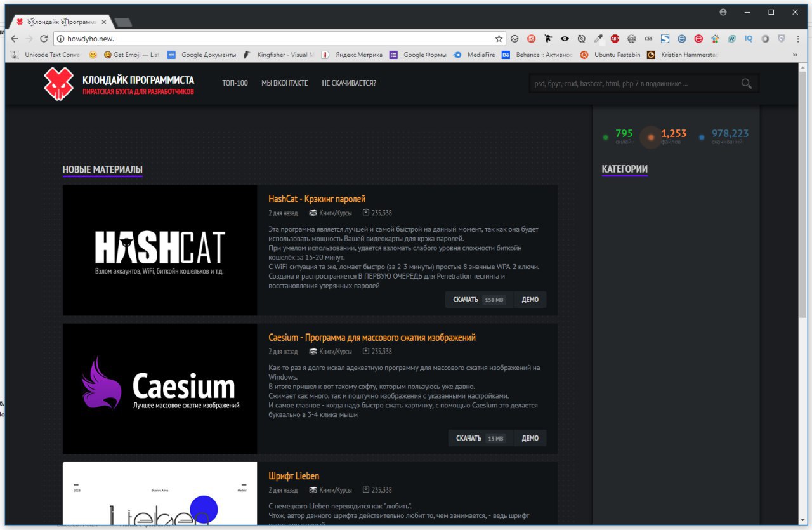Open the blue S extension icon
This screenshot has width=812, height=530.
[x=665, y=39]
